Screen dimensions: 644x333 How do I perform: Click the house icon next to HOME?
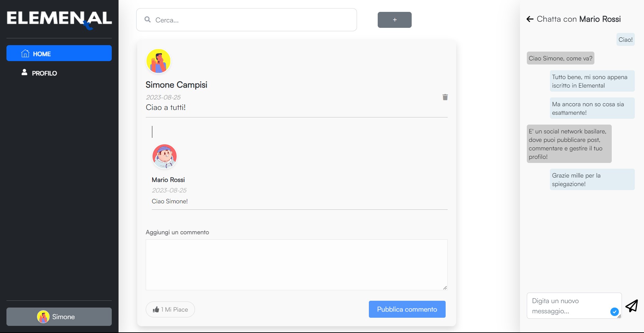pyautogui.click(x=25, y=53)
